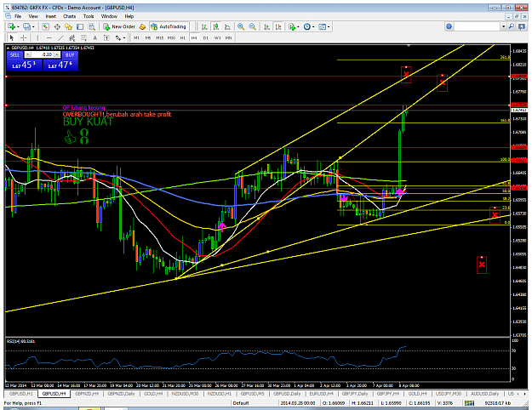Switch to GBPNZD,Daily chart tab
Screen dimensions: 532x410
coord(121,394)
